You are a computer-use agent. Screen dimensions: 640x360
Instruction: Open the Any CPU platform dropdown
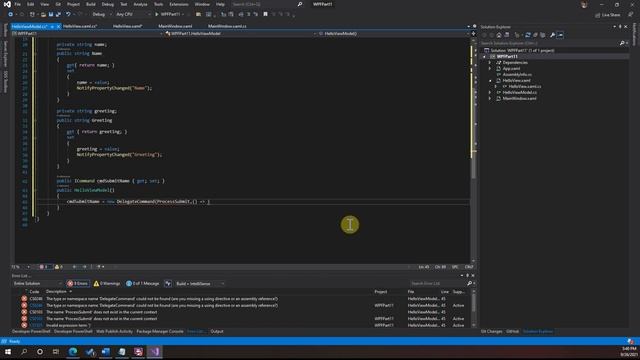pyautogui.click(x=133, y=14)
